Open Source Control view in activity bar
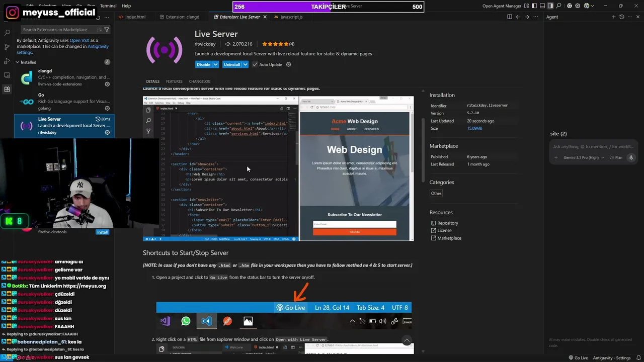Image resolution: width=644 pixels, height=362 pixels. 7,47
